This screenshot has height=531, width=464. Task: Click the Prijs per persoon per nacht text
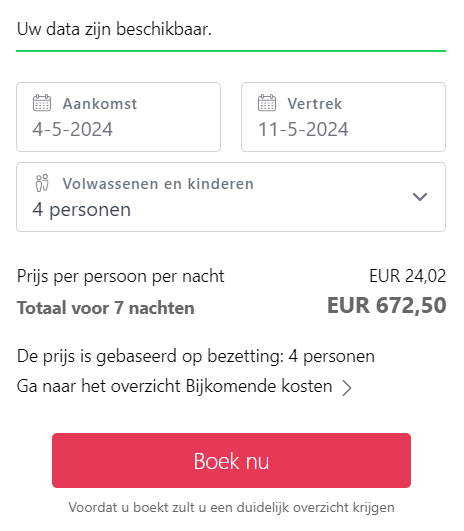coord(121,276)
